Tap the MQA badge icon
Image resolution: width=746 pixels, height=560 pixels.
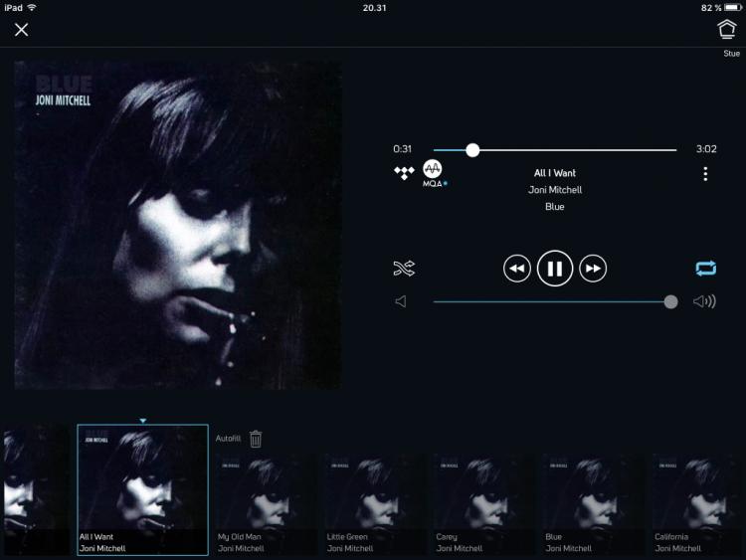pos(433,173)
